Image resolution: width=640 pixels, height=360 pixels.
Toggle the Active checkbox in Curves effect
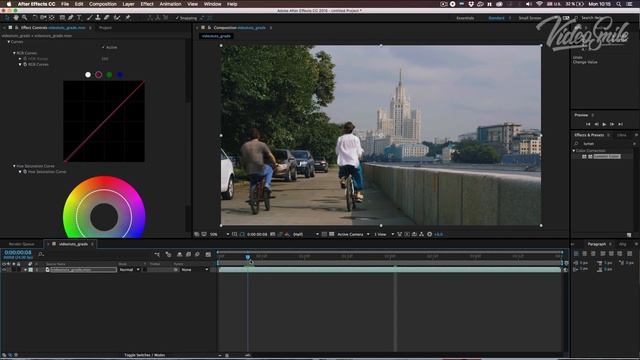pos(103,47)
